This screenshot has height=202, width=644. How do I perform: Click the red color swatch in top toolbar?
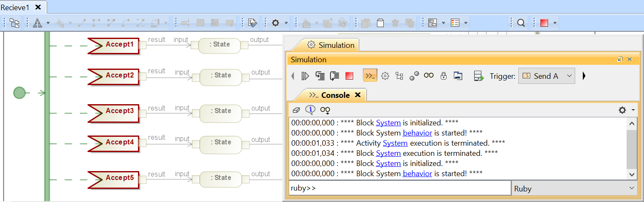coord(544,23)
